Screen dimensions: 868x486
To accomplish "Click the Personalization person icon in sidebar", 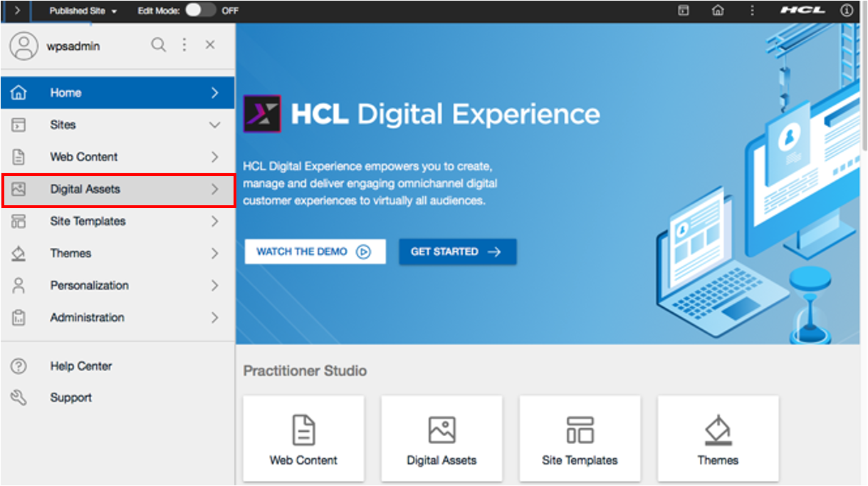I will click(x=19, y=285).
